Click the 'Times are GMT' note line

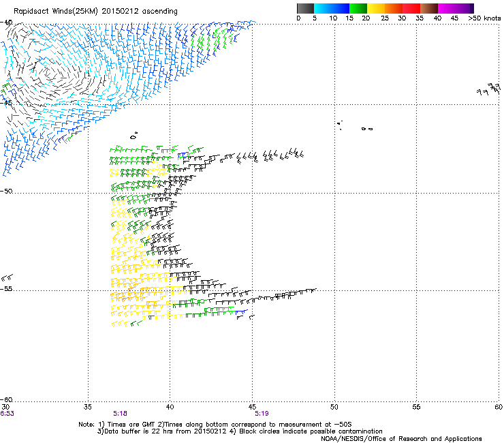pyautogui.click(x=215, y=425)
